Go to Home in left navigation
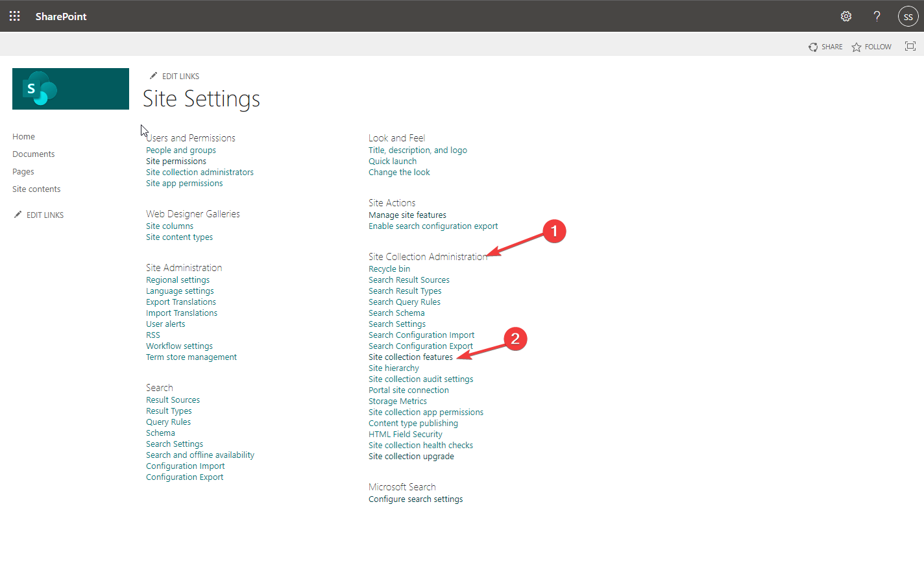924x561 pixels. tap(23, 136)
